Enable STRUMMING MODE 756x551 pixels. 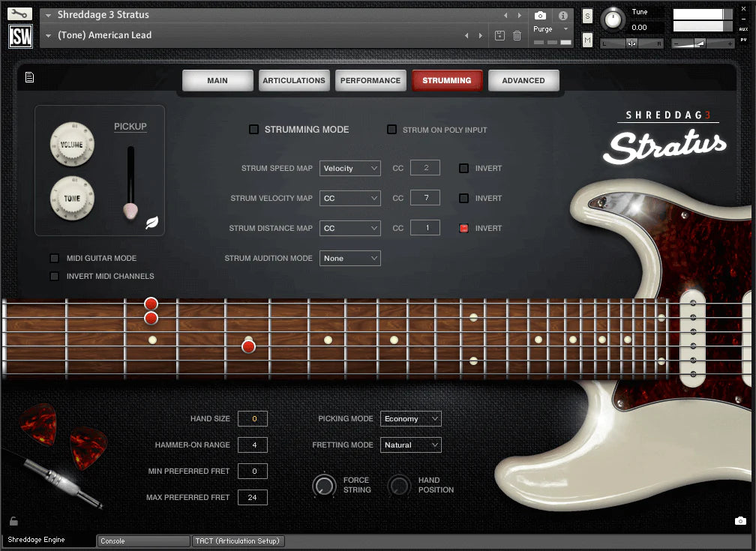[254, 129]
